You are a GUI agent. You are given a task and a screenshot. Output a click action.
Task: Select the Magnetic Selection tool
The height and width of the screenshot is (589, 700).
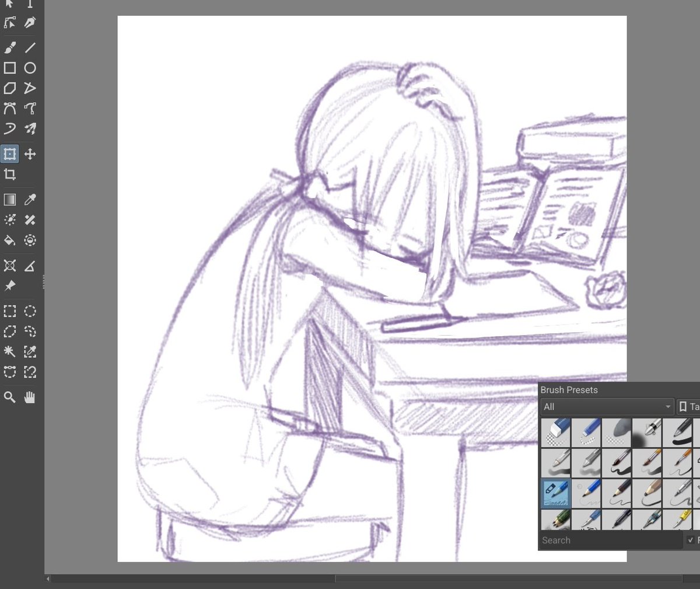pos(30,372)
